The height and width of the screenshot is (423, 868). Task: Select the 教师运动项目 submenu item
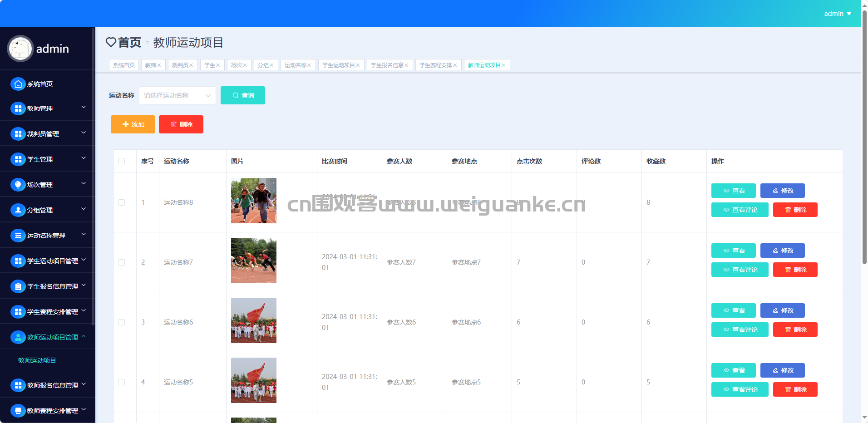(37, 360)
